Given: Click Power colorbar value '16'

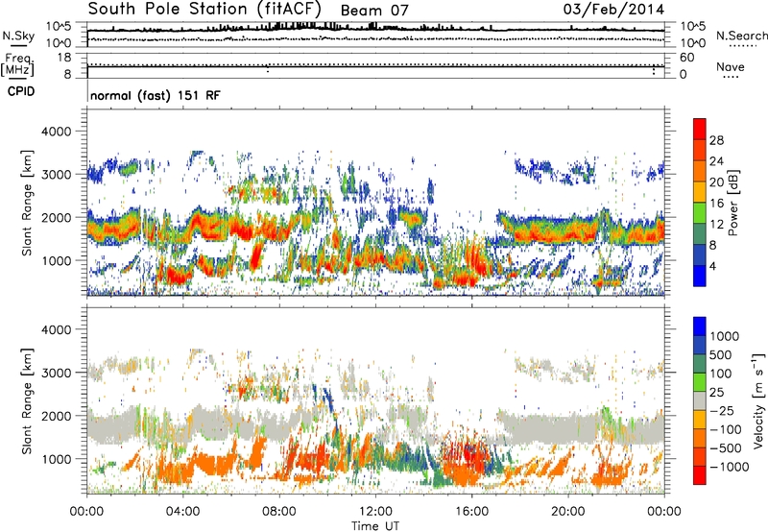Looking at the screenshot, I should 716,204.
